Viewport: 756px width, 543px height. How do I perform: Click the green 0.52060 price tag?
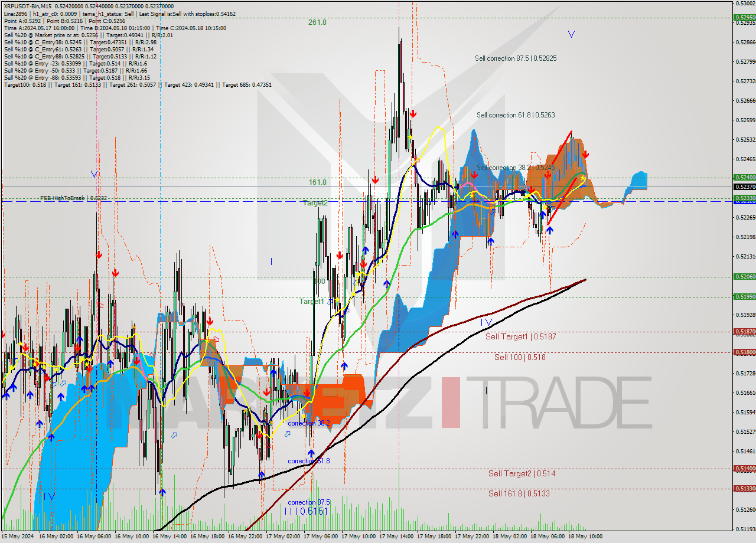(745, 276)
